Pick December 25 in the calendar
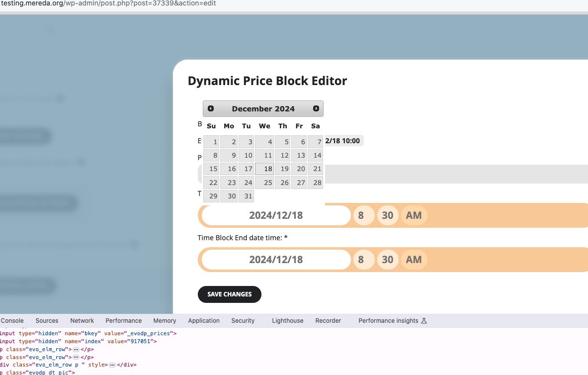The width and height of the screenshot is (588, 375). point(264,183)
